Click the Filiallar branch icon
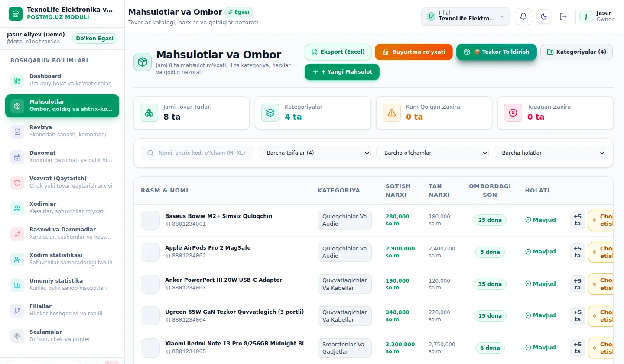The height and width of the screenshot is (364, 624). pos(17,310)
